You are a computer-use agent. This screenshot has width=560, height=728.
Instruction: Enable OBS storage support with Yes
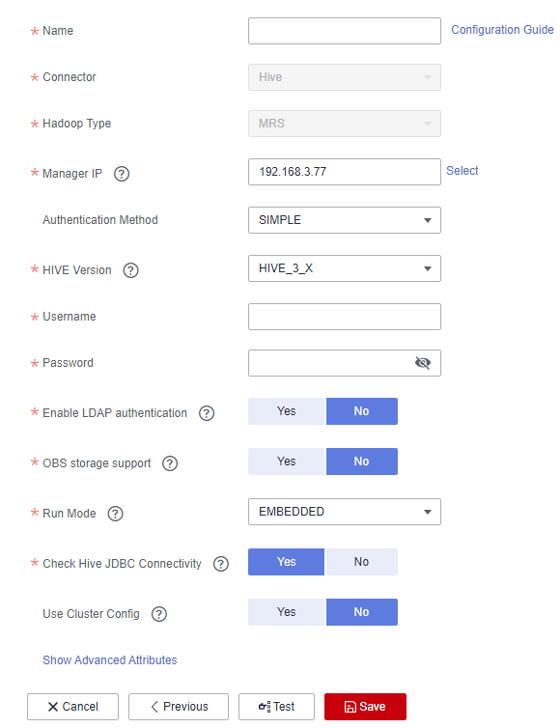286,462
